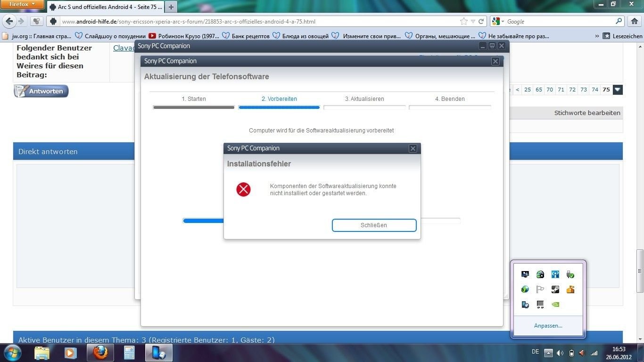The width and height of the screenshot is (644, 362).
Task: Open the Блюда из овощей bookmark
Action: [x=300, y=36]
